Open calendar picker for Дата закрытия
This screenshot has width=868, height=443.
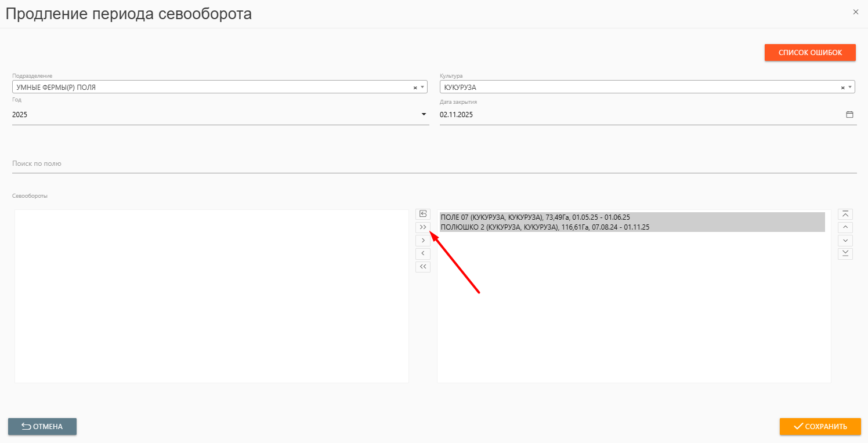[849, 115]
